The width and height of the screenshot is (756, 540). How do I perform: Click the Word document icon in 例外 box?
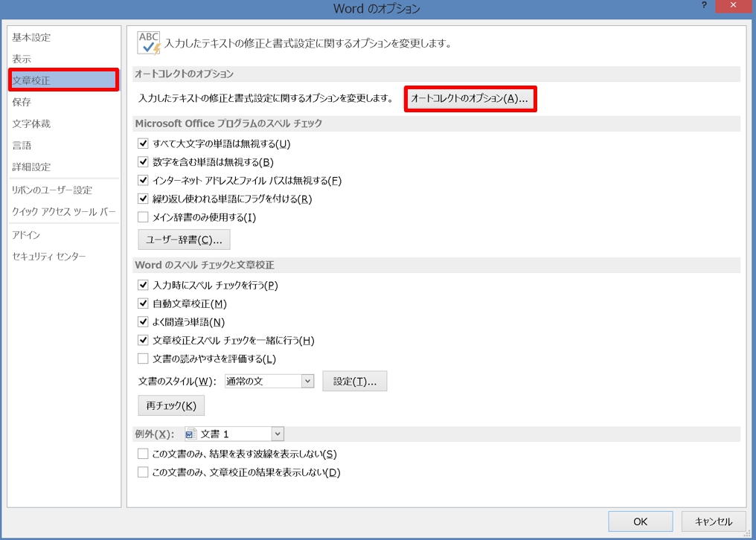click(190, 434)
